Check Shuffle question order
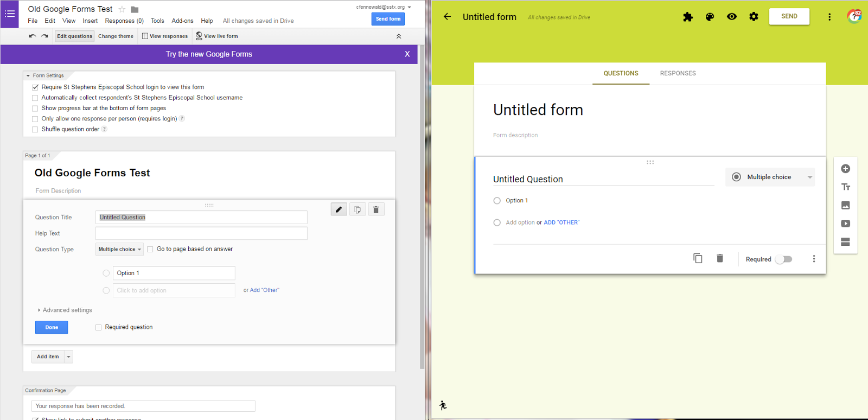The height and width of the screenshot is (420, 868). point(35,130)
